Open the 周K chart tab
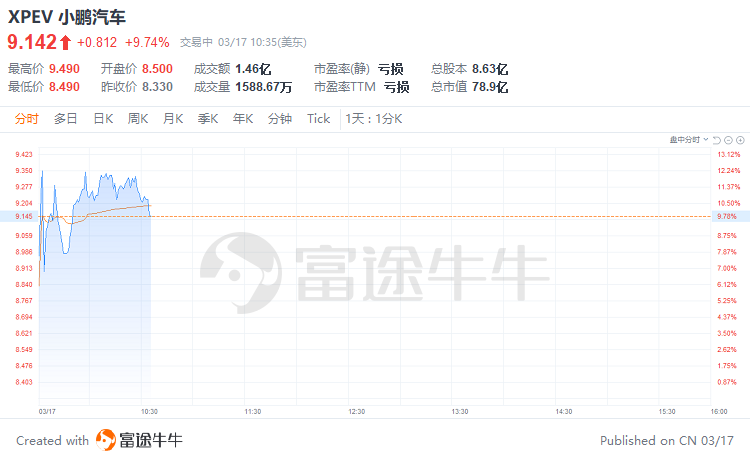This screenshot has height=461, width=750. (138, 119)
